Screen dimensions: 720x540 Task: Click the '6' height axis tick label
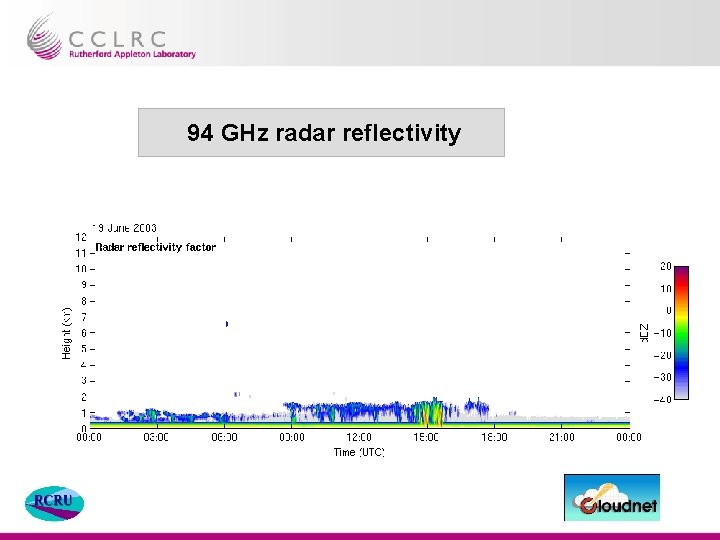coord(84,332)
